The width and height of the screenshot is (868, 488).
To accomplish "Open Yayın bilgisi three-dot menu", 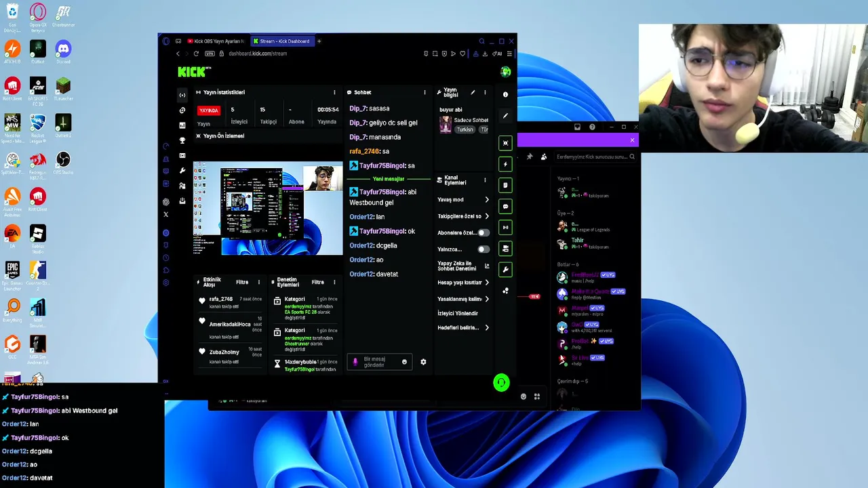I will tap(485, 93).
